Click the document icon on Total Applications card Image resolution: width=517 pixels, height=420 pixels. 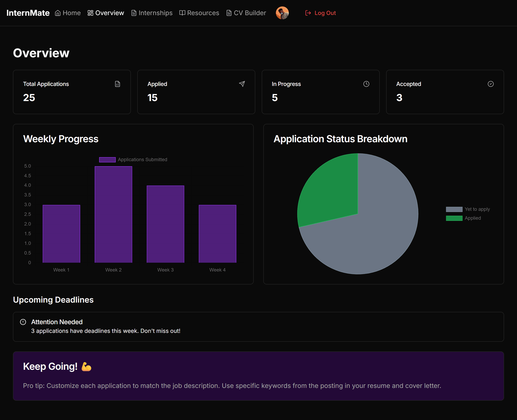point(118,84)
